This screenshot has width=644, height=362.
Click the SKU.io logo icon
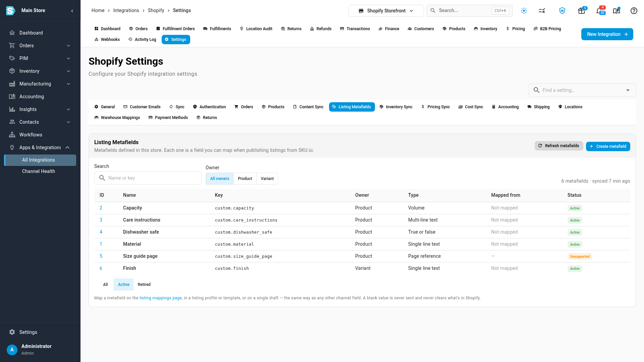11,11
